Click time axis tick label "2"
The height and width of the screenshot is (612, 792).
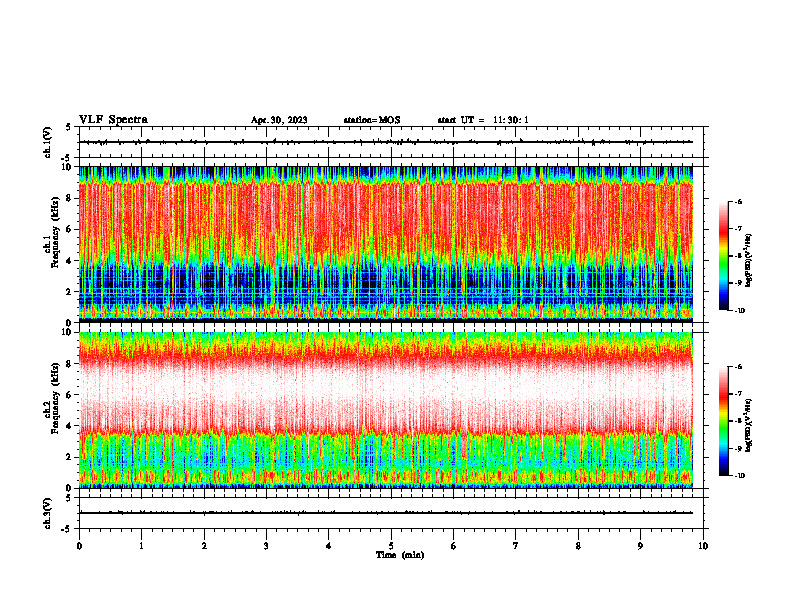click(x=204, y=546)
